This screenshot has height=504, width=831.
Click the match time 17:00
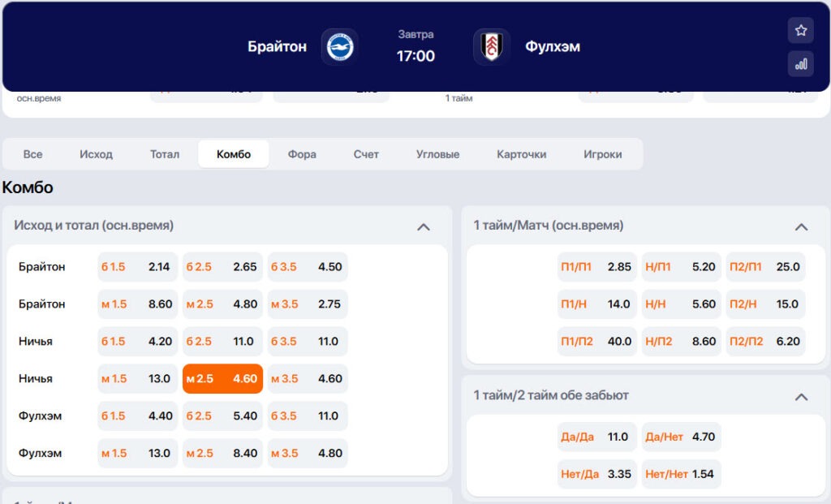[415, 56]
